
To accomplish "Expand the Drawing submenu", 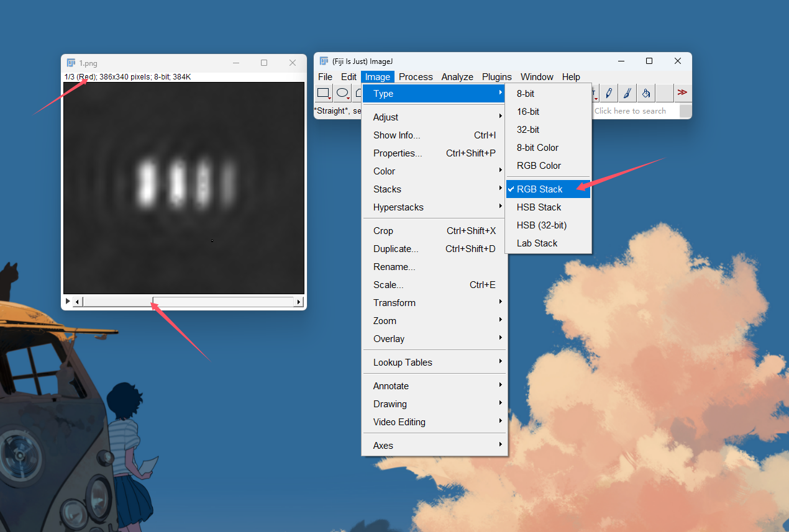I will 435,404.
